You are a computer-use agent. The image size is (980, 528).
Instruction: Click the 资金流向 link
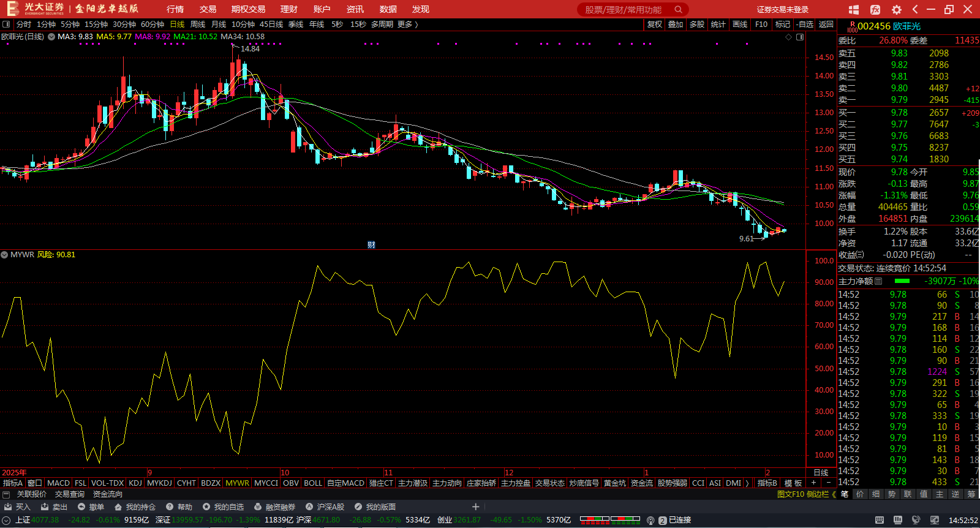108,494
